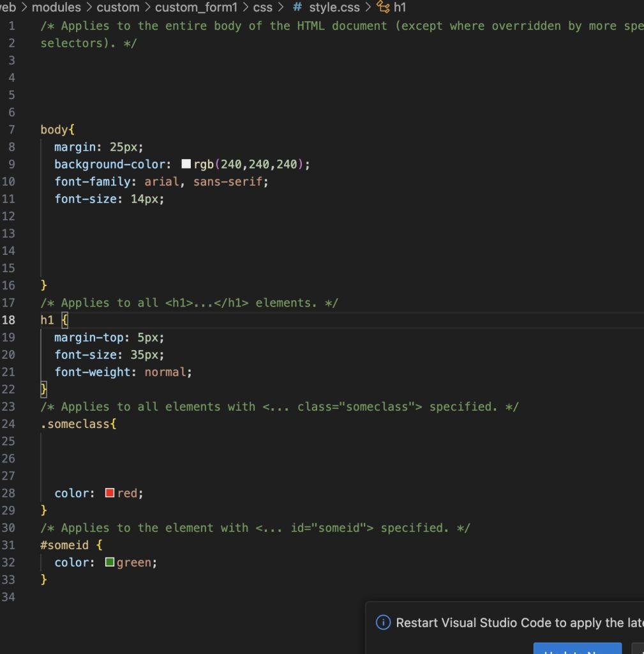Image resolution: width=644 pixels, height=654 pixels.
Task: Click the info icon in update notification
Action: coord(383,622)
